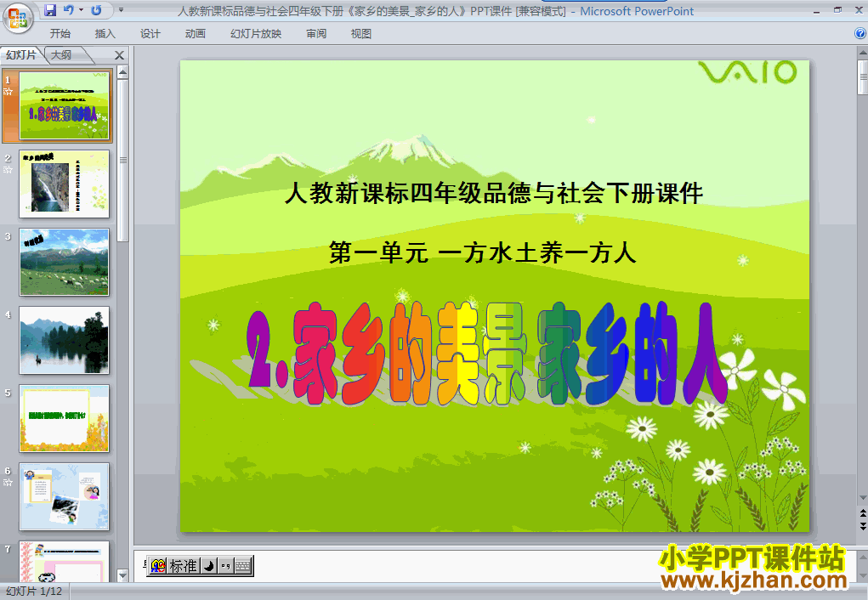This screenshot has height=600, width=868.
Task: Click the IME logo icon
Action: 158,566
